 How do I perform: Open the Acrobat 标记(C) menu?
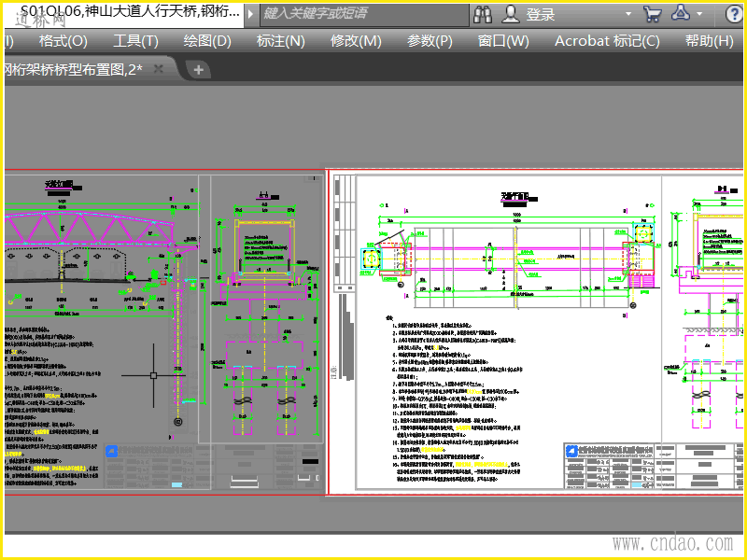pyautogui.click(x=607, y=41)
